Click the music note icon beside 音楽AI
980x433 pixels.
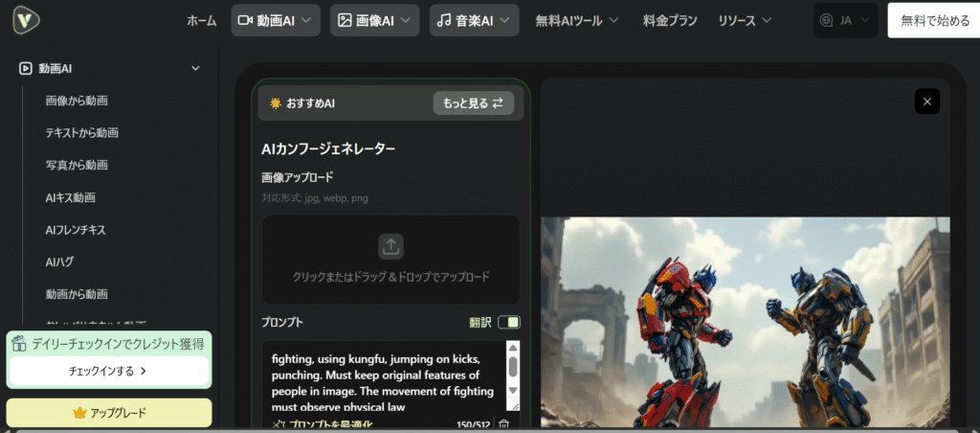[x=444, y=21]
